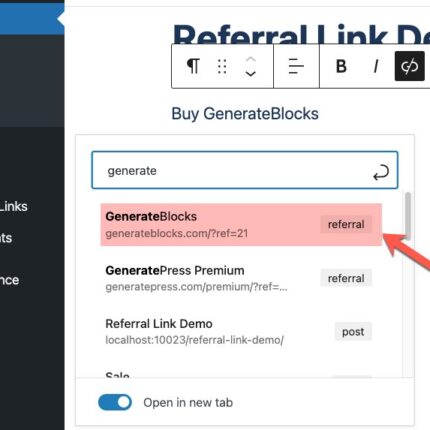Click the suggestions list scrollbar

408,216
